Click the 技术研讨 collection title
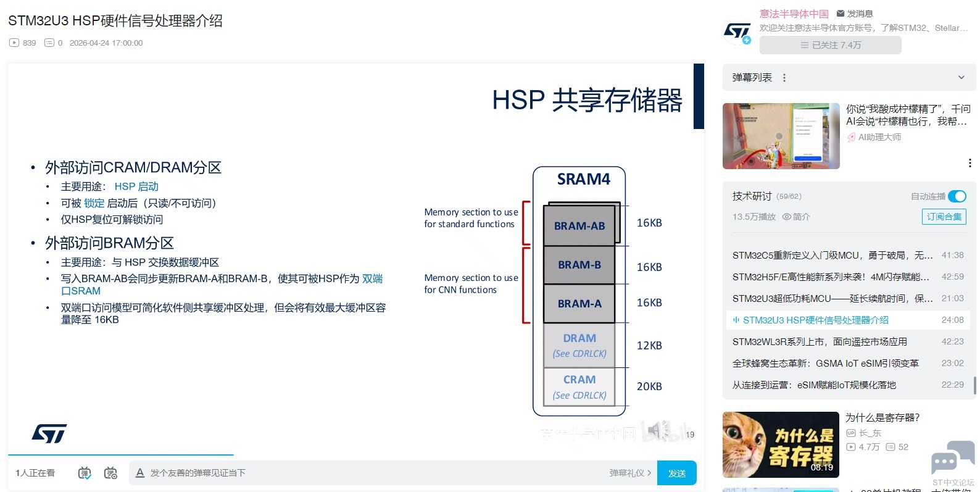Image resolution: width=980 pixels, height=492 pixels. coord(752,196)
